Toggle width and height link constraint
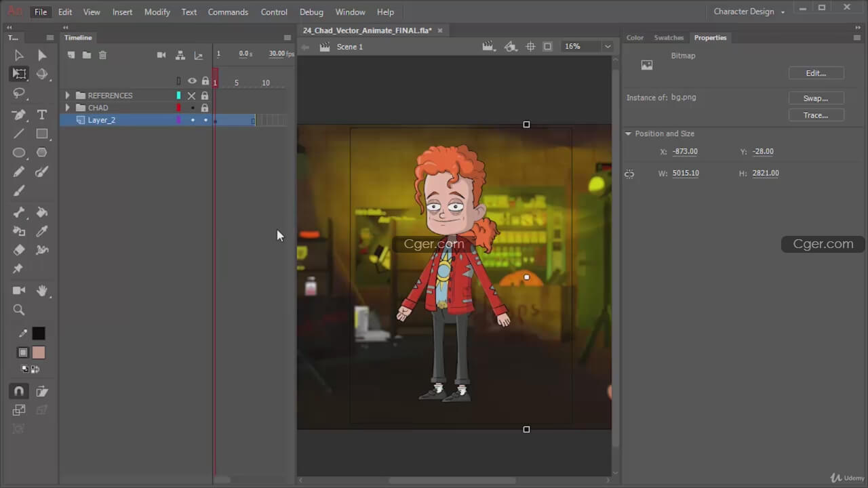Screen dimensions: 868x488 (629, 174)
